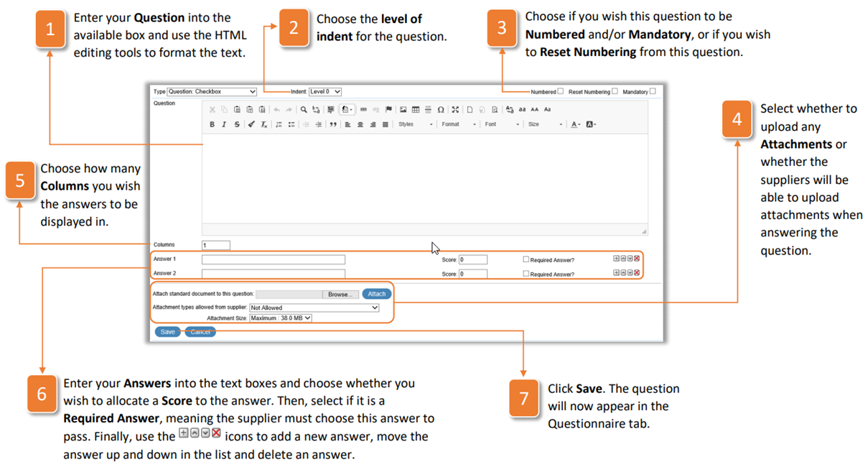The width and height of the screenshot is (868, 467).
Task: Open the text color picker
Action: pyautogui.click(x=574, y=124)
